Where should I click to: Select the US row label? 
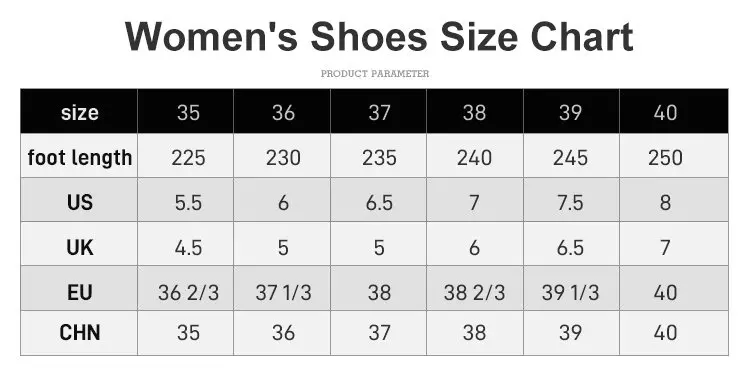click(x=79, y=200)
